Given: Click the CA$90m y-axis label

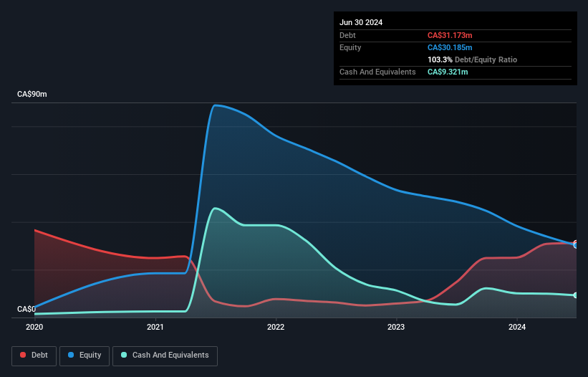Looking at the screenshot, I should (32, 94).
